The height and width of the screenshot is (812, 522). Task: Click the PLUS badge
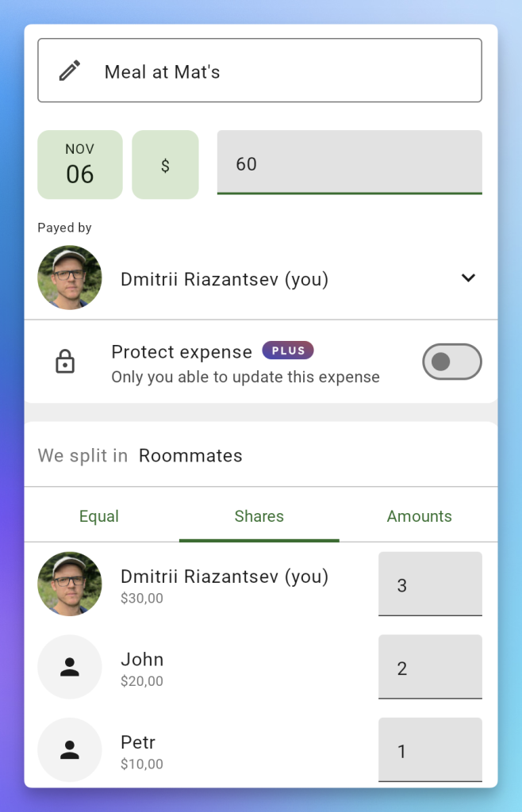pyautogui.click(x=288, y=350)
